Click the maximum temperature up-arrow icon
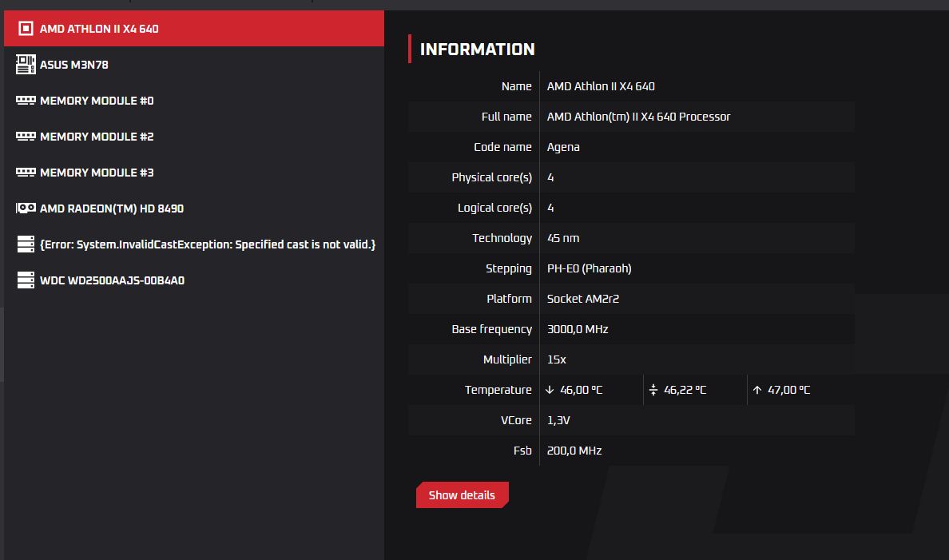Viewport: 949px width, 560px height. 757,390
